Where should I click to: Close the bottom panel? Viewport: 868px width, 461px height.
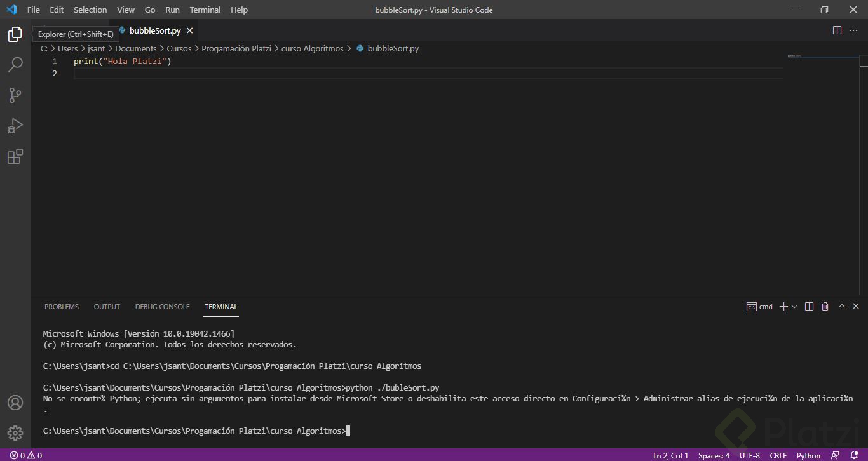click(x=856, y=307)
